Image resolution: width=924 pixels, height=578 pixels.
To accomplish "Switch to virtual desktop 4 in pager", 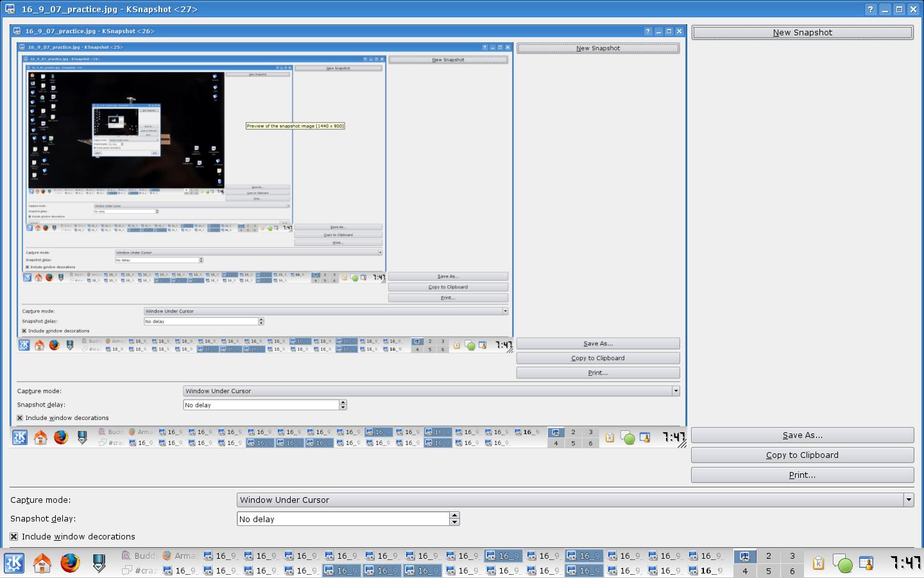I will pyautogui.click(x=744, y=570).
